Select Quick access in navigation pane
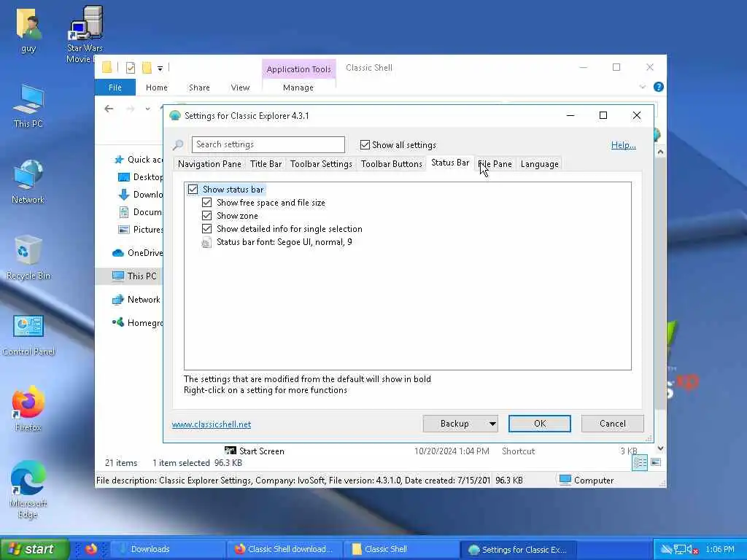The height and width of the screenshot is (560, 747). pyautogui.click(x=139, y=160)
